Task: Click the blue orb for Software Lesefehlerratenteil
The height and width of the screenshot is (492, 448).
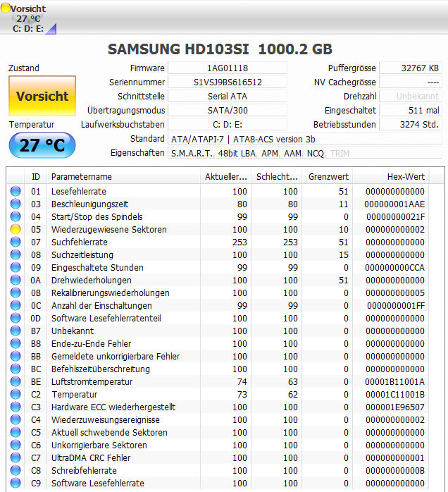Action: click(15, 318)
